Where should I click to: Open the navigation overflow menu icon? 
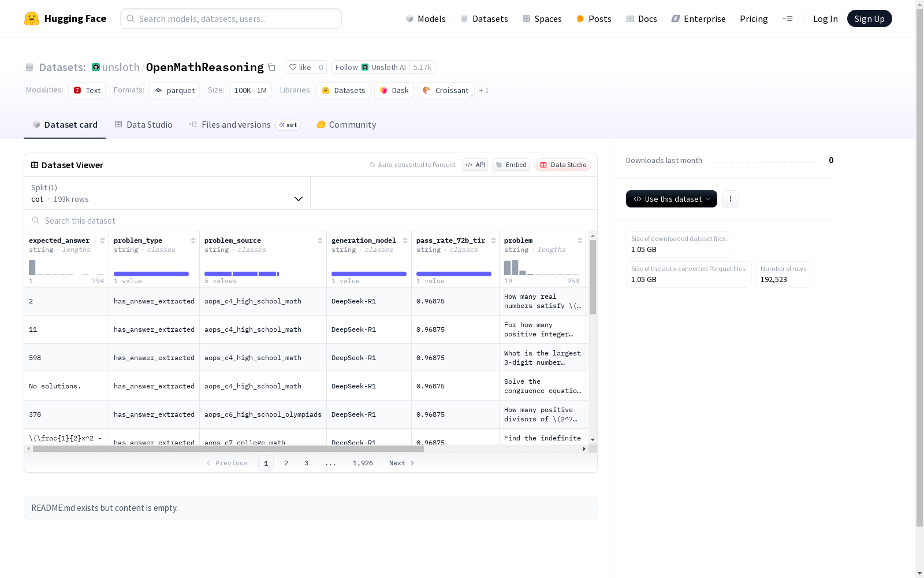(787, 18)
